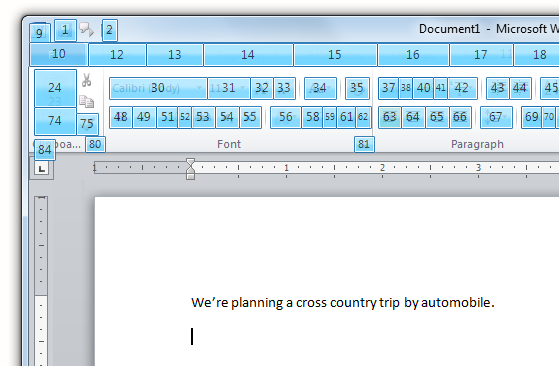Image resolution: width=559 pixels, height=366 pixels.
Task: Open the Line Spacing dropdown
Action: click(x=496, y=117)
